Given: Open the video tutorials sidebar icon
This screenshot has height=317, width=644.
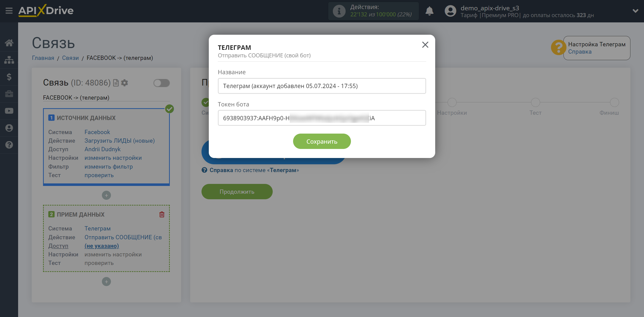Looking at the screenshot, I should point(9,111).
